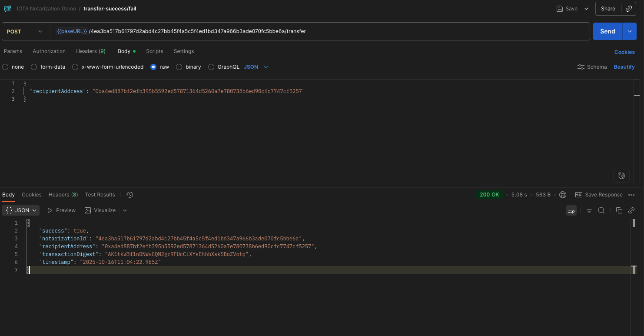Choose the binary body option
Viewport: 644px width, 336px height.
pyautogui.click(x=179, y=67)
